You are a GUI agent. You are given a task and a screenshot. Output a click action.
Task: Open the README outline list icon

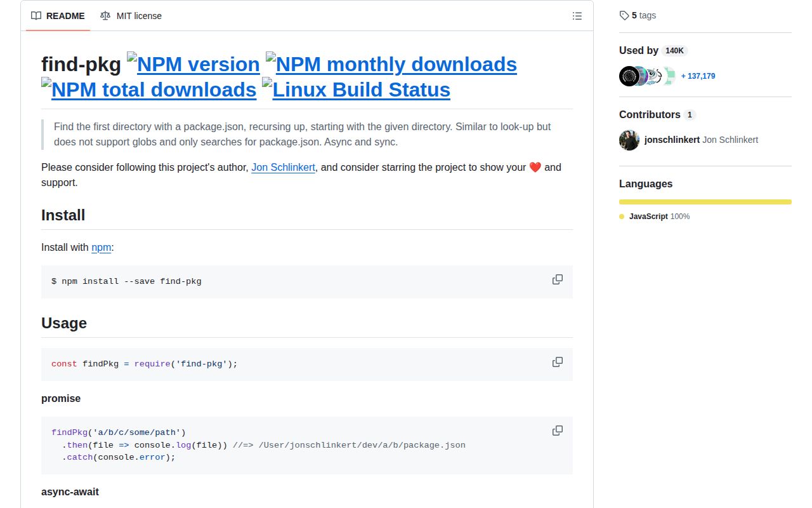click(x=577, y=16)
